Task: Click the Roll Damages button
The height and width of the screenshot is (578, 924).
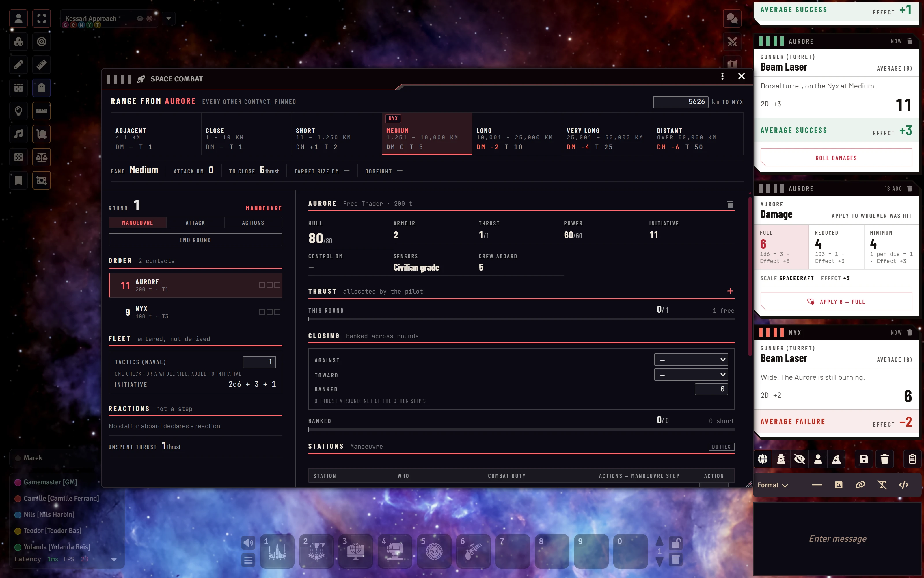Action: point(836,158)
